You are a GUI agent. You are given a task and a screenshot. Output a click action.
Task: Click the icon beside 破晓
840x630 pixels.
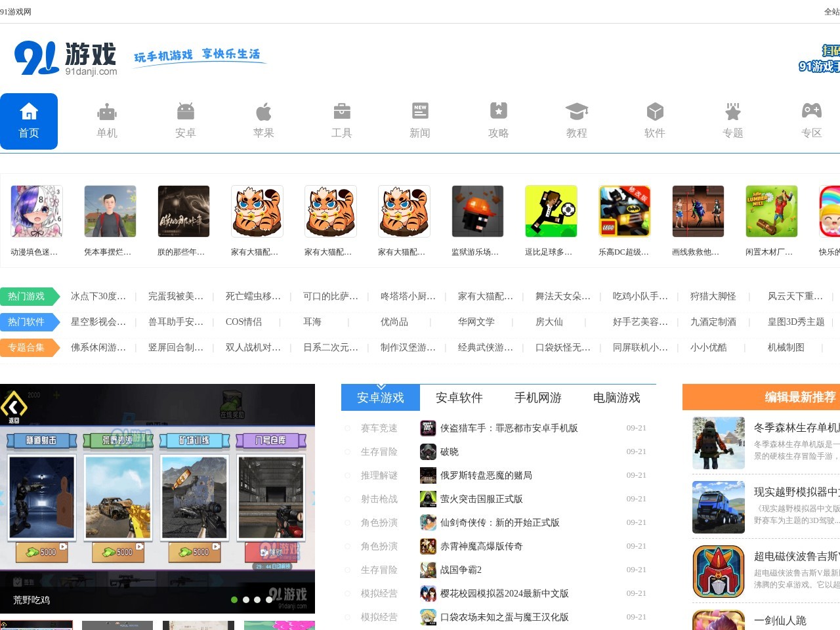tap(428, 451)
